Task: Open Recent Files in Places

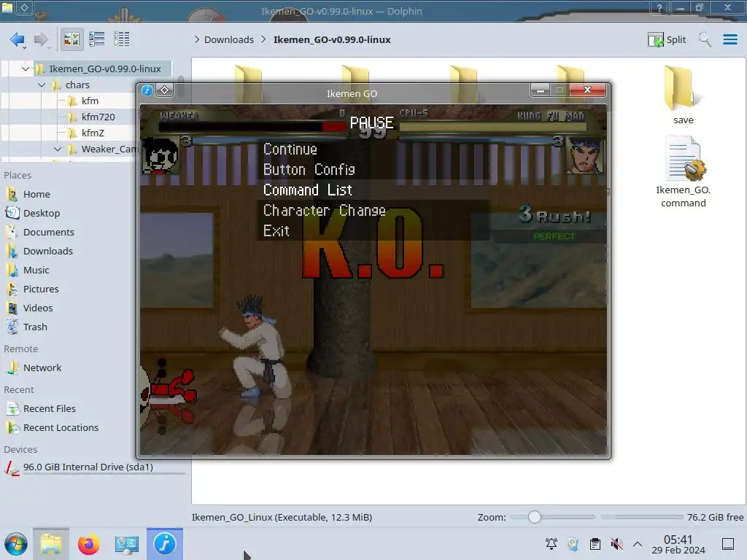Action: tap(49, 408)
